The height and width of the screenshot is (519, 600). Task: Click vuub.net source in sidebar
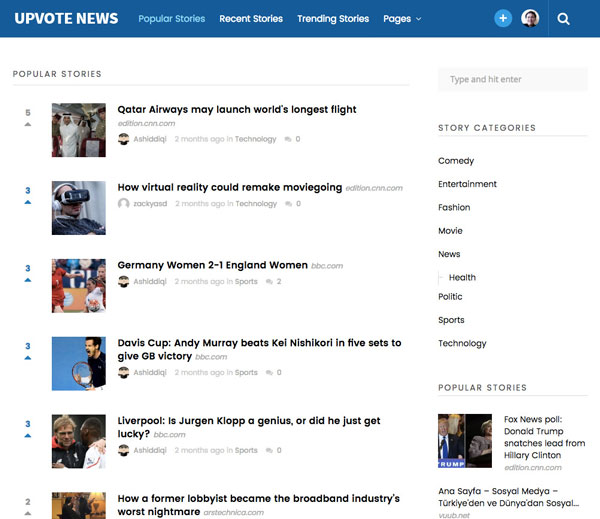(454, 515)
